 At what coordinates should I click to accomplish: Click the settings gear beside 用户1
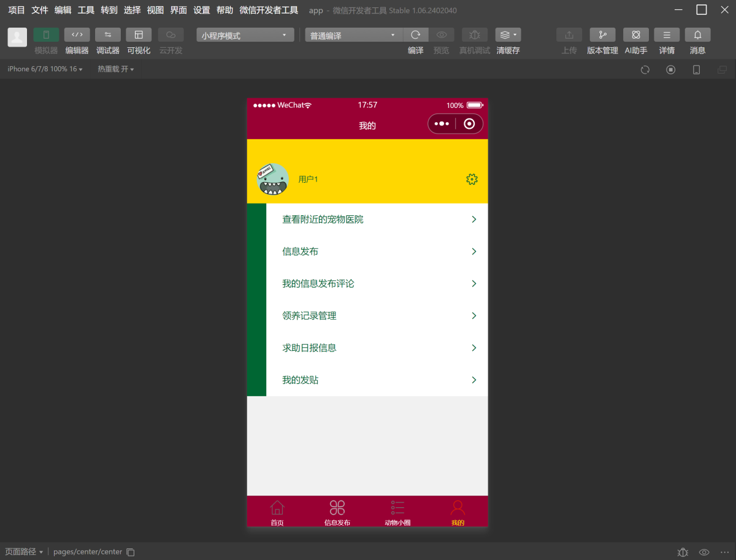point(472,179)
